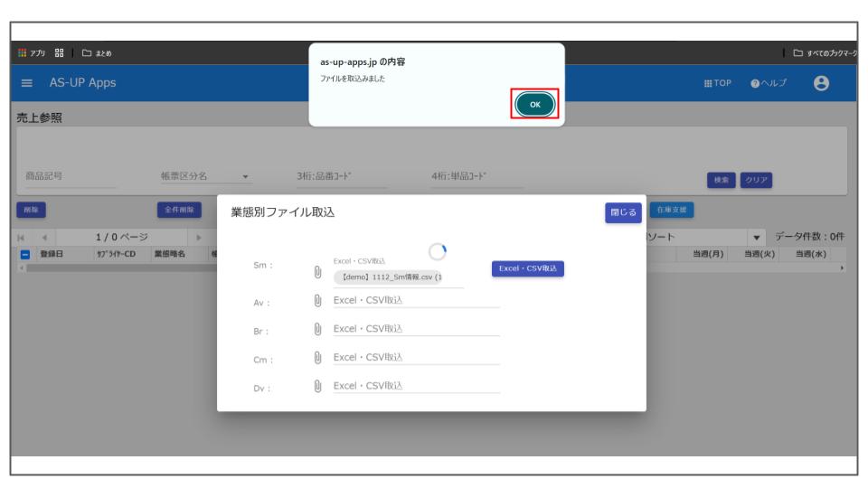Click the Av Excel・CSV取込 file input field
Screen dimensions: 868x488
416,302
